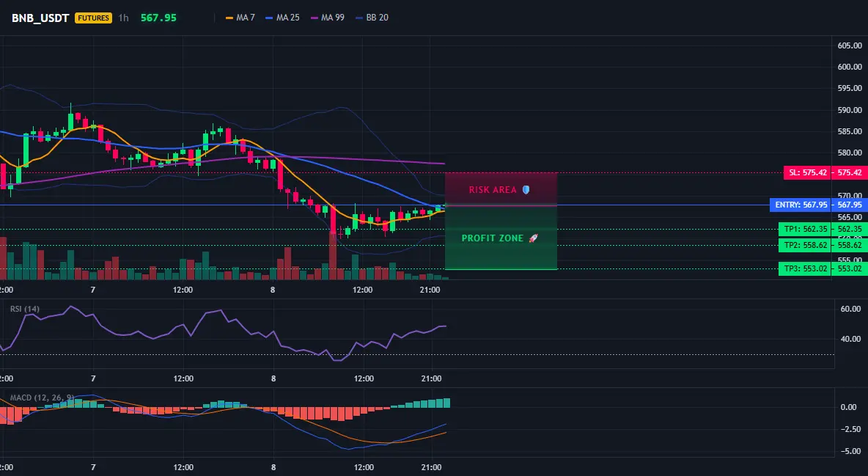Viewport: 868px width, 476px height.
Task: Click the 585.00 price axis value
Action: [850, 131]
